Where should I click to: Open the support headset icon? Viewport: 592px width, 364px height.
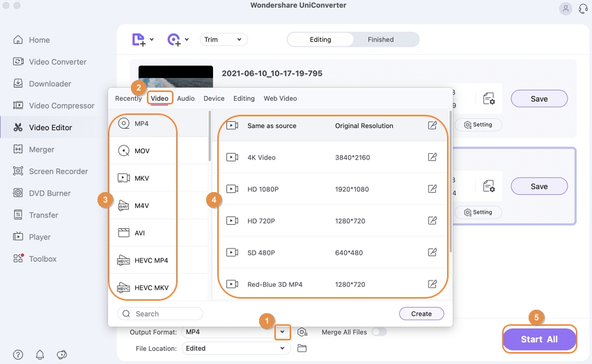(x=582, y=8)
